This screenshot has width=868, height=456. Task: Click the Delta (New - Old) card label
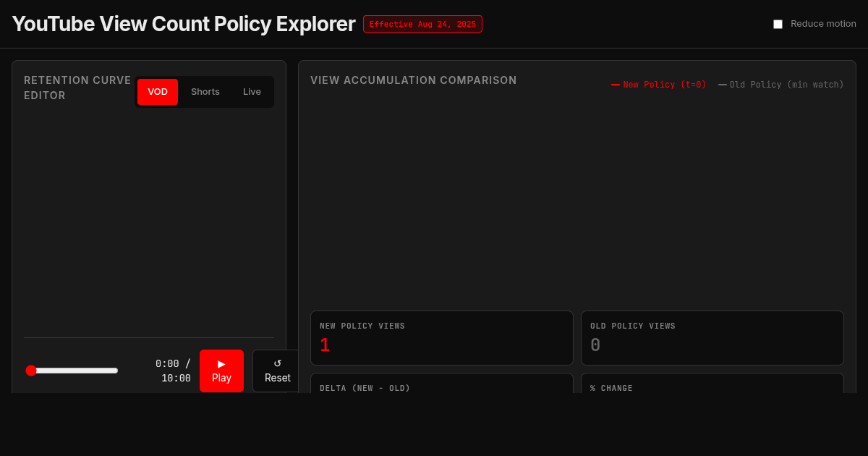coord(365,388)
